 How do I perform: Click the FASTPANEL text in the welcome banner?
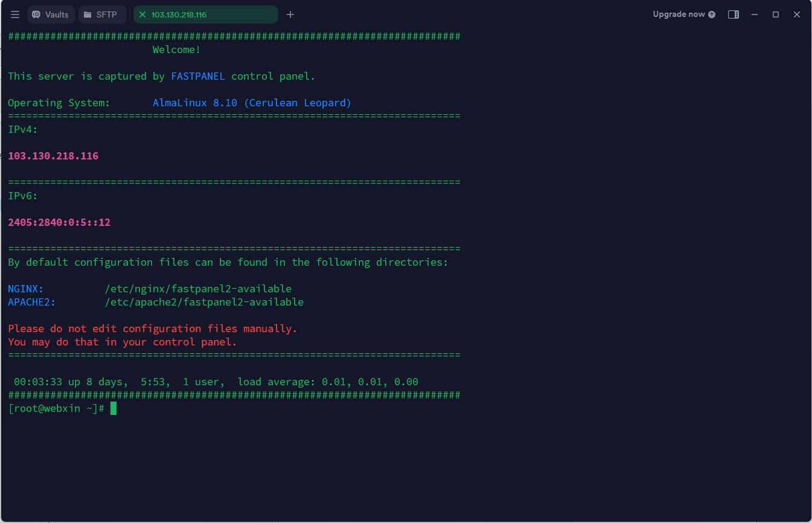point(198,75)
